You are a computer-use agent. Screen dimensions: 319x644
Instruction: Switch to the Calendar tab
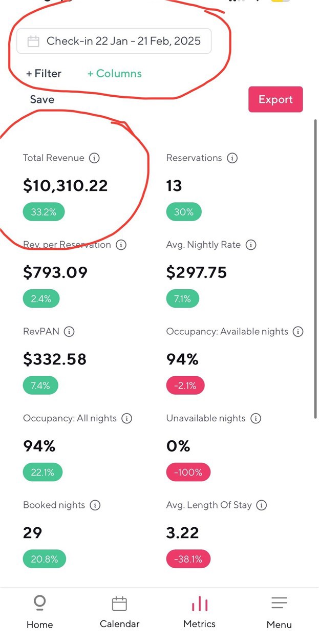point(119,612)
